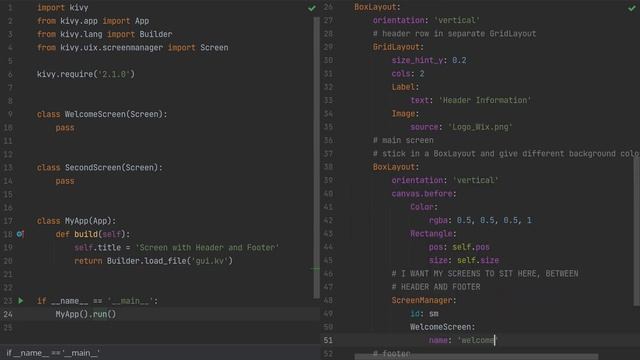Click gutter line number 51 in kv editor

coord(328,340)
